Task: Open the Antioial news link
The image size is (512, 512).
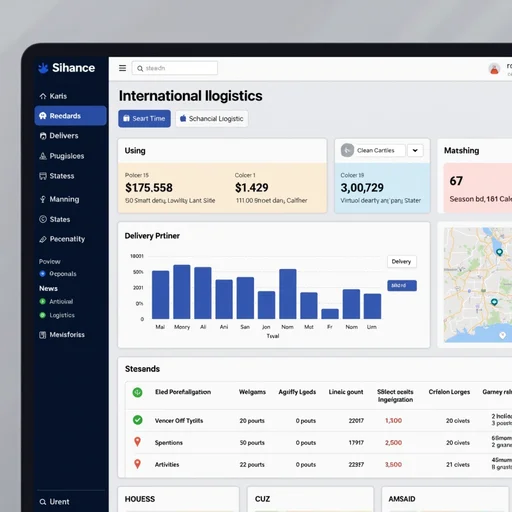Action: point(61,302)
